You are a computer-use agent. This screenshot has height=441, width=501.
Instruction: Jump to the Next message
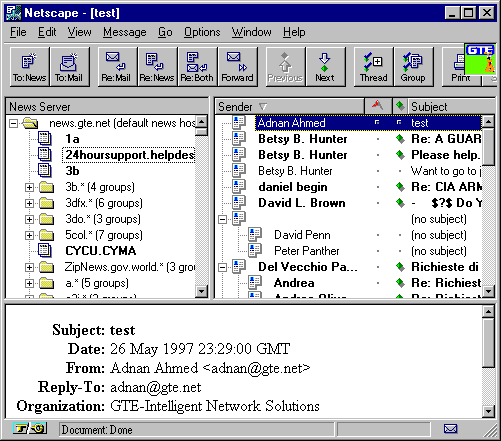[325, 67]
